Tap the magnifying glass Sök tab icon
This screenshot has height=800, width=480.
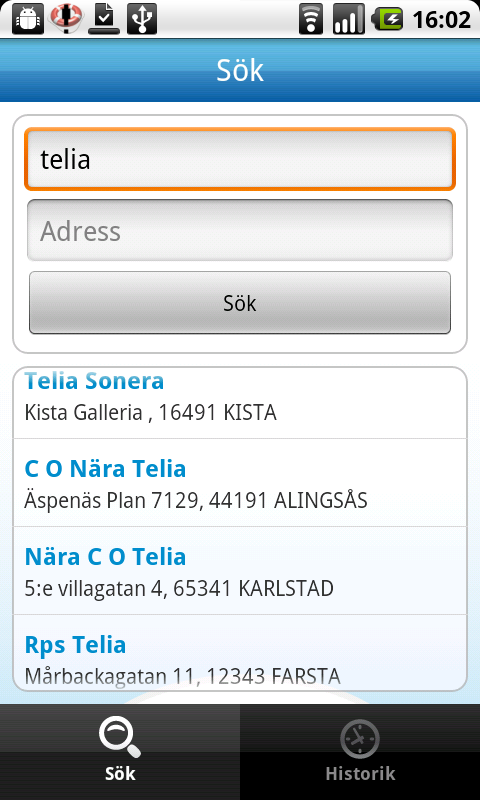(x=120, y=738)
